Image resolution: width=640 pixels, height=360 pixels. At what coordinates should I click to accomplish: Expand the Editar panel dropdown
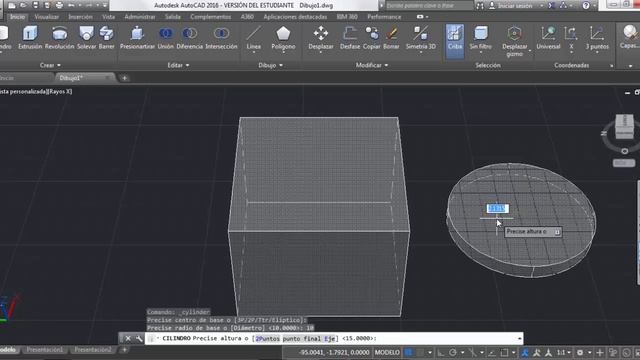point(178,65)
